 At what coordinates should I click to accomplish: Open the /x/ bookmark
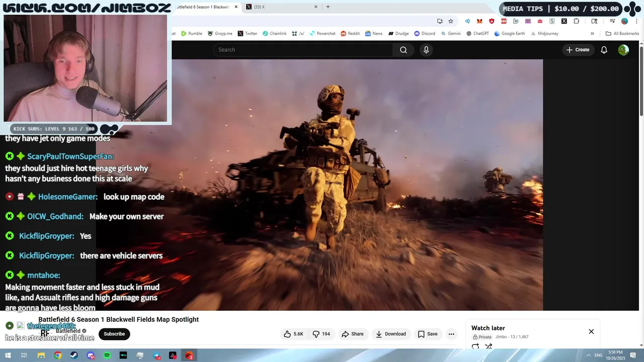click(x=298, y=34)
